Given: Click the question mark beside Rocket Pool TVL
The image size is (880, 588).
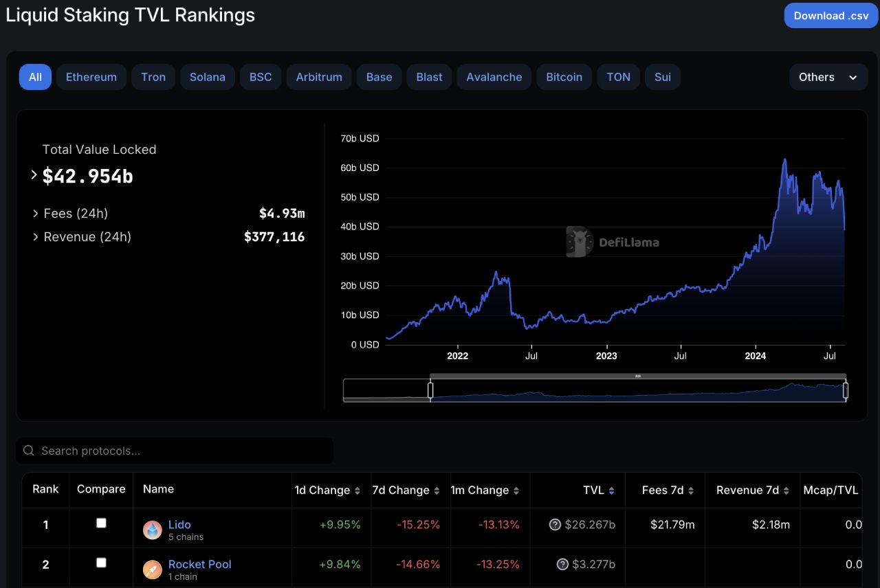Looking at the screenshot, I should coord(562,565).
